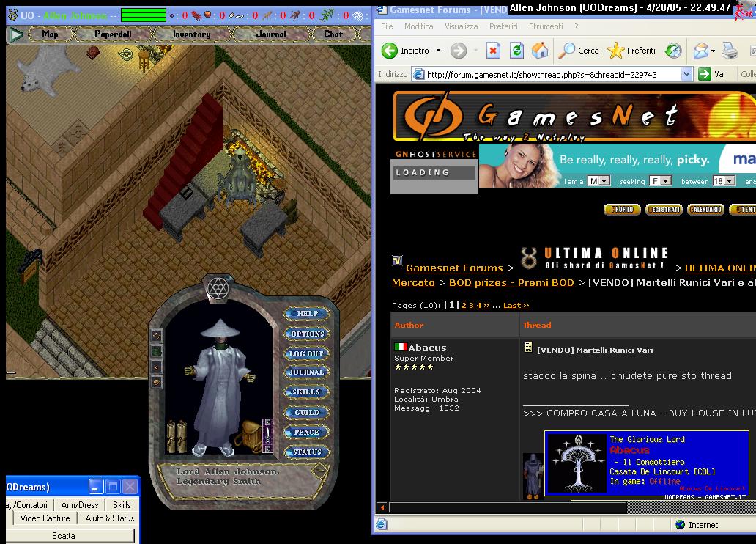The image size is (756, 544).
Task: Open the 'I am a' M dropdown in ad
Action: [598, 181]
